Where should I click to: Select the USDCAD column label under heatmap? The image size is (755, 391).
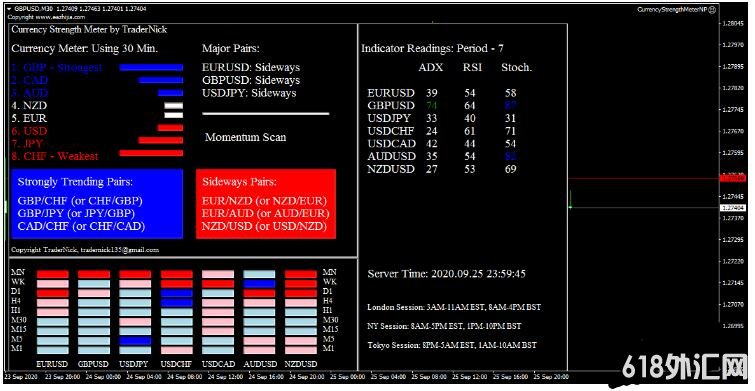218,364
